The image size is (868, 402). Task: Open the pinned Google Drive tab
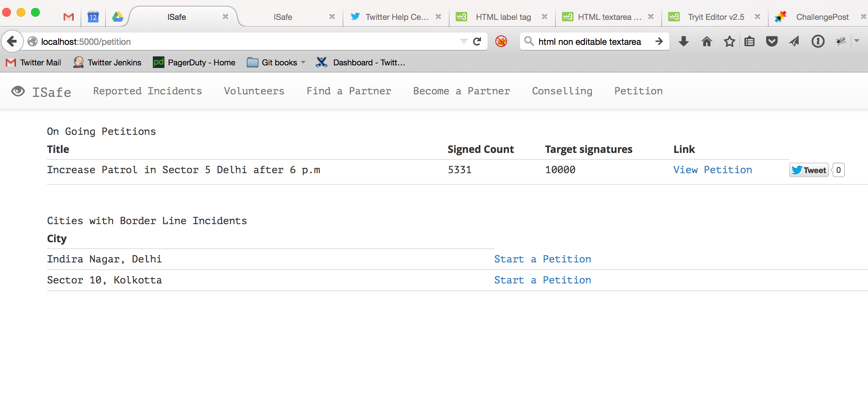[117, 17]
